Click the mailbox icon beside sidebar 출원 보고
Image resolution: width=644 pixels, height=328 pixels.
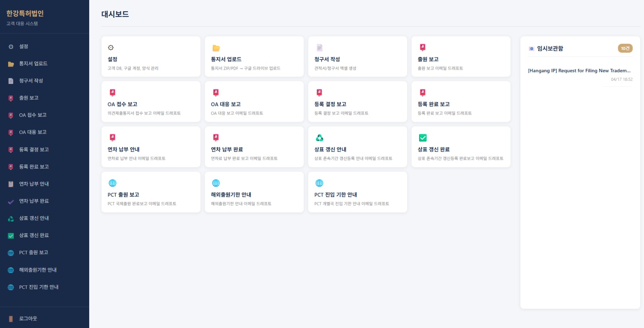tap(11, 98)
